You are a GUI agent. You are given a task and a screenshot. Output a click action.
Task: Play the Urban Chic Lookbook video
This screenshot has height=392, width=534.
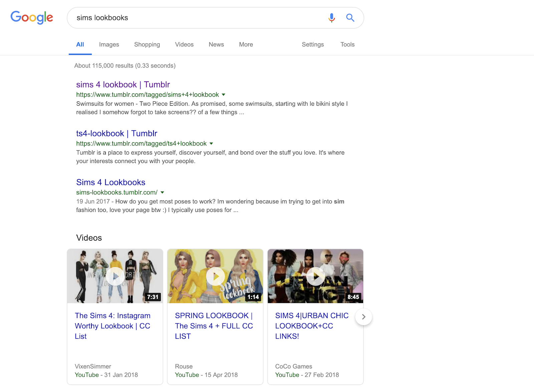coord(315,276)
